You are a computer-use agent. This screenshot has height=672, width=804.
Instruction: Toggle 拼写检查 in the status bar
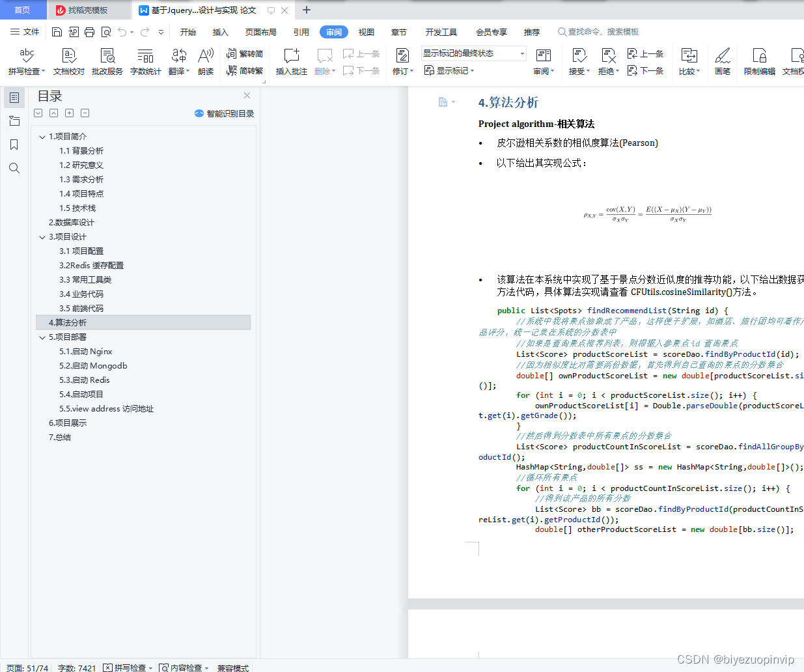128,667
